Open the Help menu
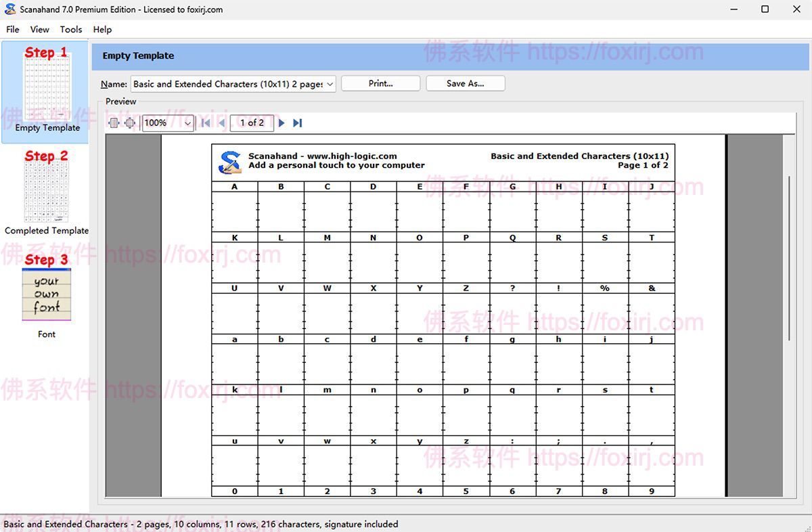Image resolution: width=812 pixels, height=532 pixels. (102, 29)
